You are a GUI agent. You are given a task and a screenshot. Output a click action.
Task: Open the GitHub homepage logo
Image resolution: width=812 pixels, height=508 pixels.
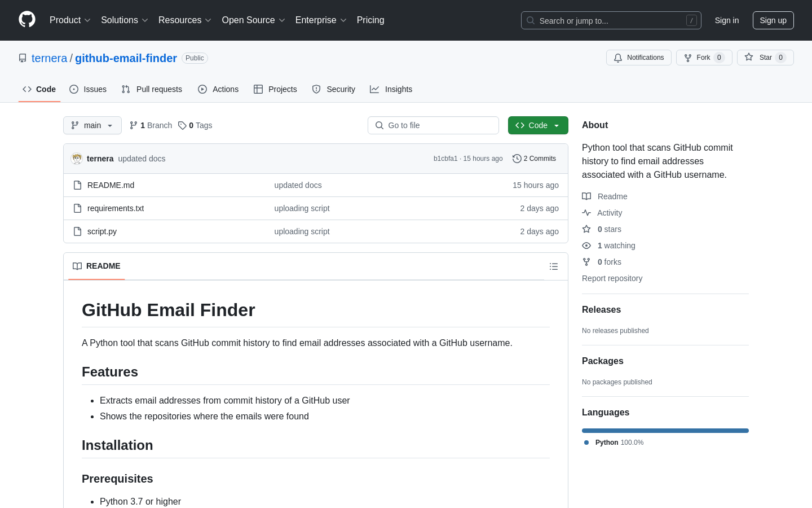click(27, 20)
